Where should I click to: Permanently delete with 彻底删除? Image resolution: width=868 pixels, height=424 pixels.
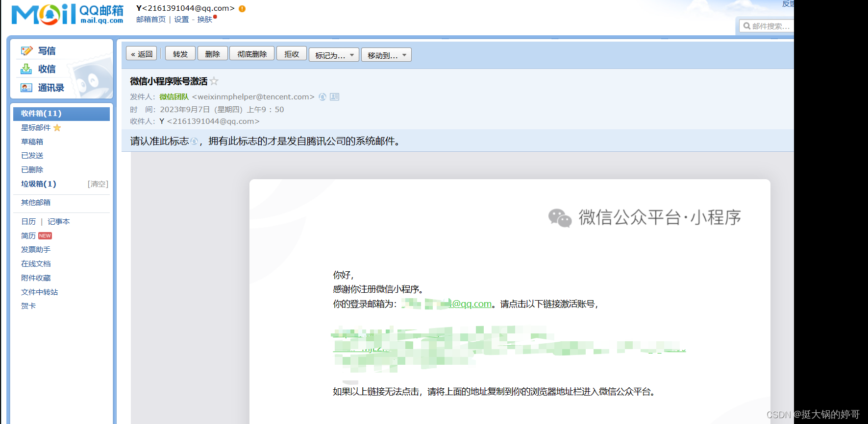click(252, 54)
